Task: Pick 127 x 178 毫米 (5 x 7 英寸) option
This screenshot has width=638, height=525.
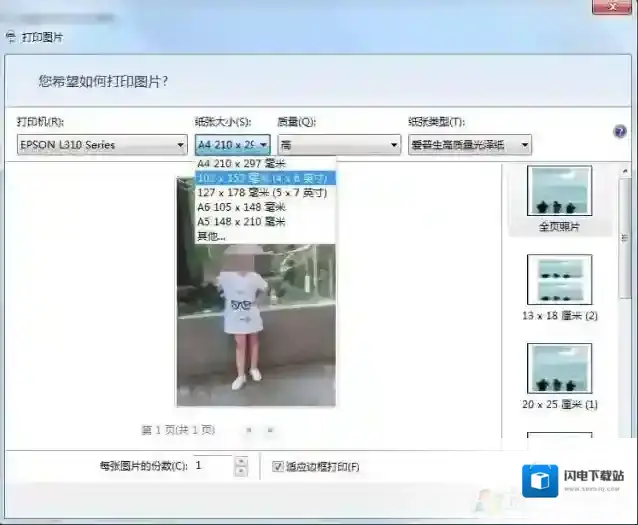Action: 262,193
